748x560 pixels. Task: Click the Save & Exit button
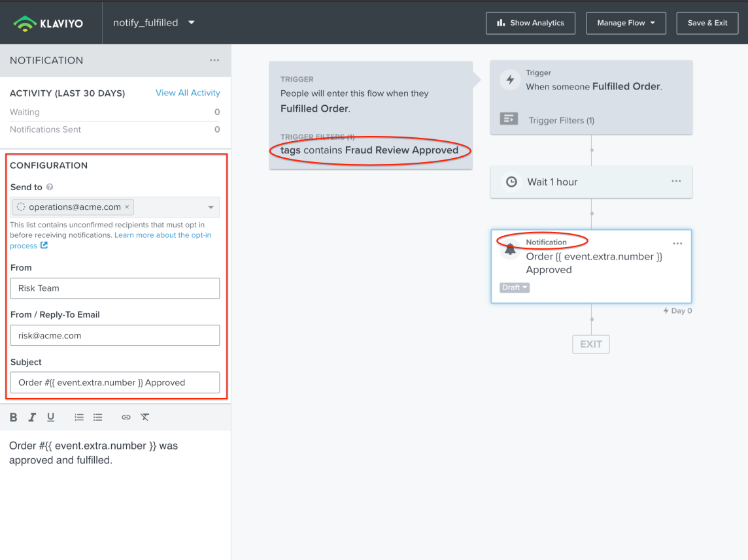[x=707, y=23]
